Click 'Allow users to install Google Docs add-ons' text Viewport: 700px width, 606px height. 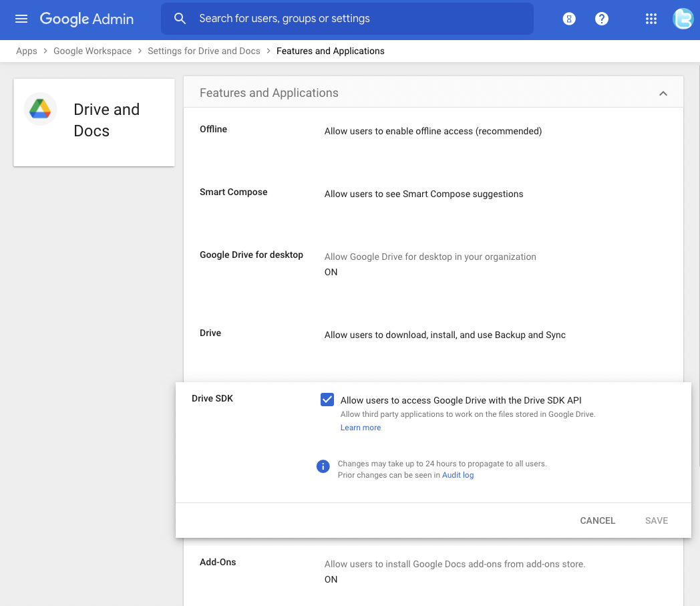(x=454, y=564)
